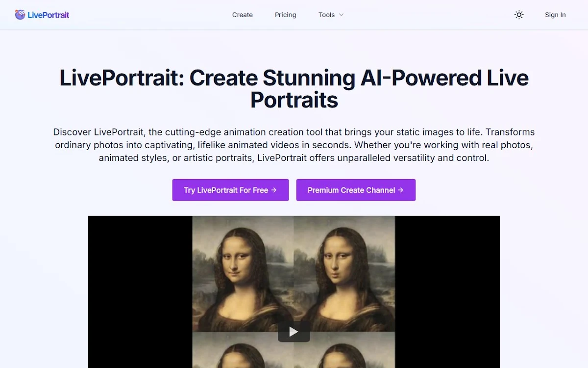Click the LivePortrait owl logo icon
588x368 pixels.
tap(20, 15)
